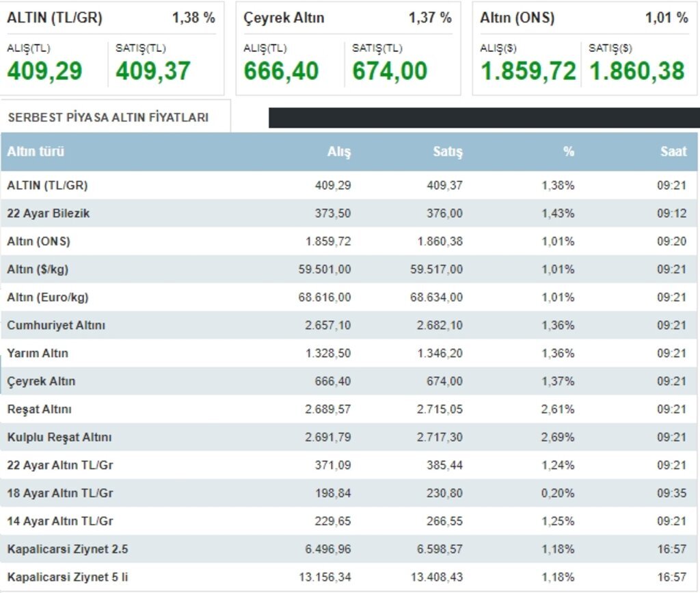The image size is (700, 593).
Task: Open 22 Ayar Bilezik row link
Action: click(49, 213)
